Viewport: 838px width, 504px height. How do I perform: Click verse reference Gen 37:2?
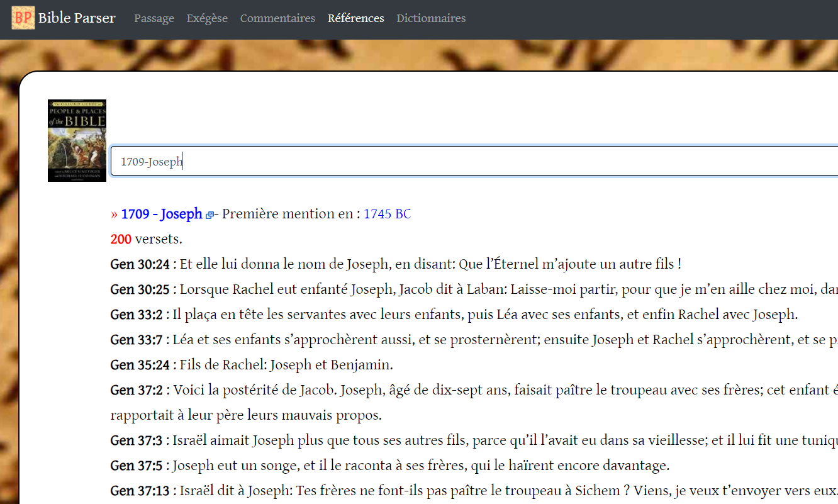point(137,390)
